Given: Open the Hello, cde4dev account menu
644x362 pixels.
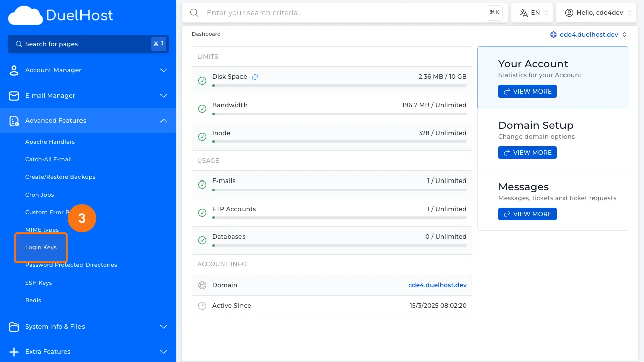Looking at the screenshot, I should pyautogui.click(x=596, y=12).
